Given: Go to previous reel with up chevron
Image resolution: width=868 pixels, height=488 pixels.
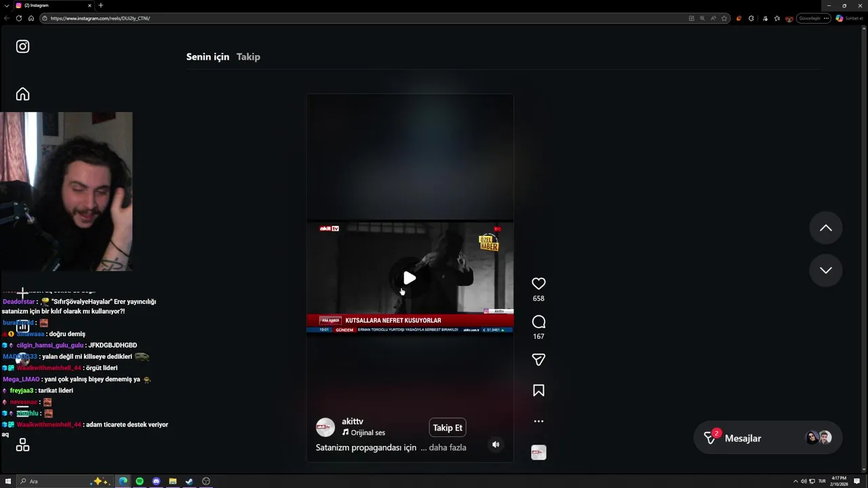Looking at the screenshot, I should [825, 228].
